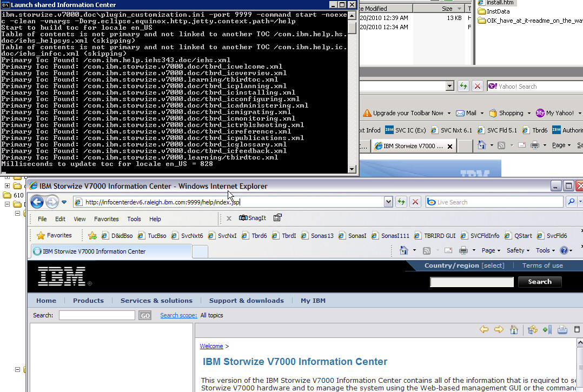Click the info center Search text box

pyautogui.click(x=97, y=315)
